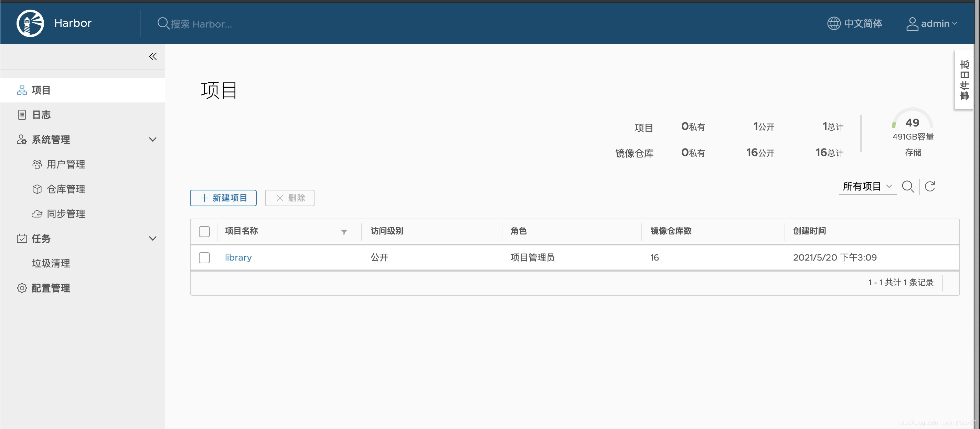The height and width of the screenshot is (429, 980).
Task: Click the 项目管理员 role cell
Action: [533, 257]
